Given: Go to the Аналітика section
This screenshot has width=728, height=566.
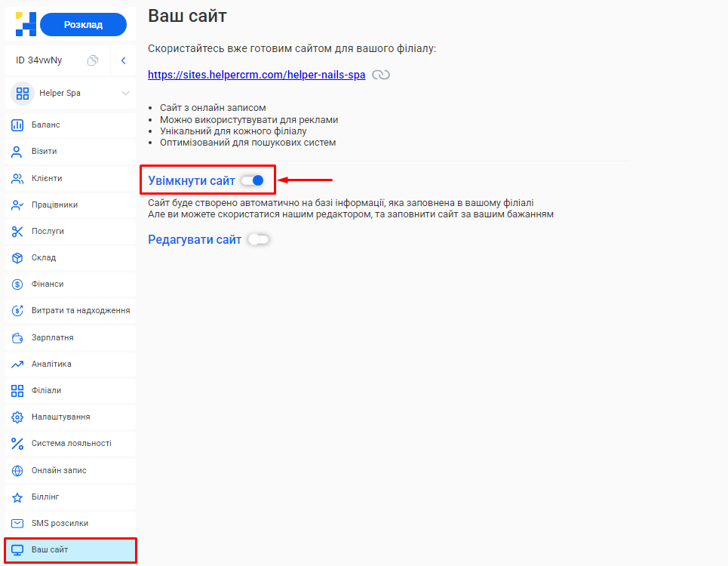Looking at the screenshot, I should pos(51,364).
